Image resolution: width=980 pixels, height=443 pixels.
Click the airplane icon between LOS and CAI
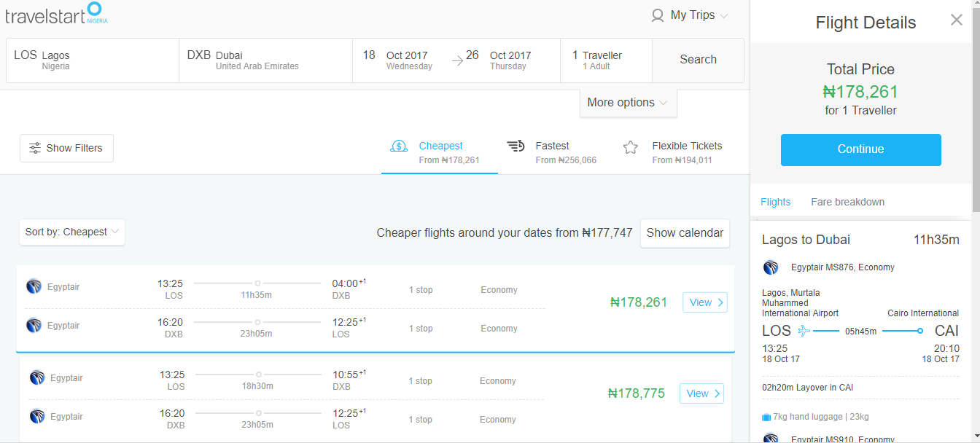pyautogui.click(x=804, y=331)
